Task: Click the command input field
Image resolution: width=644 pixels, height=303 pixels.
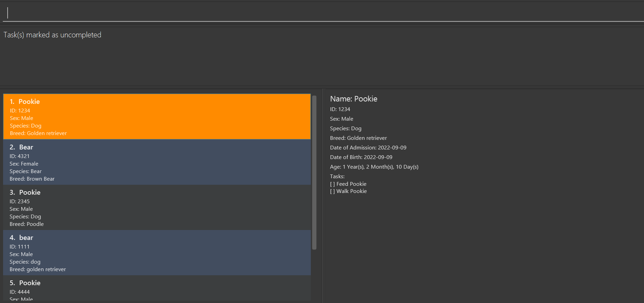Action: point(323,13)
